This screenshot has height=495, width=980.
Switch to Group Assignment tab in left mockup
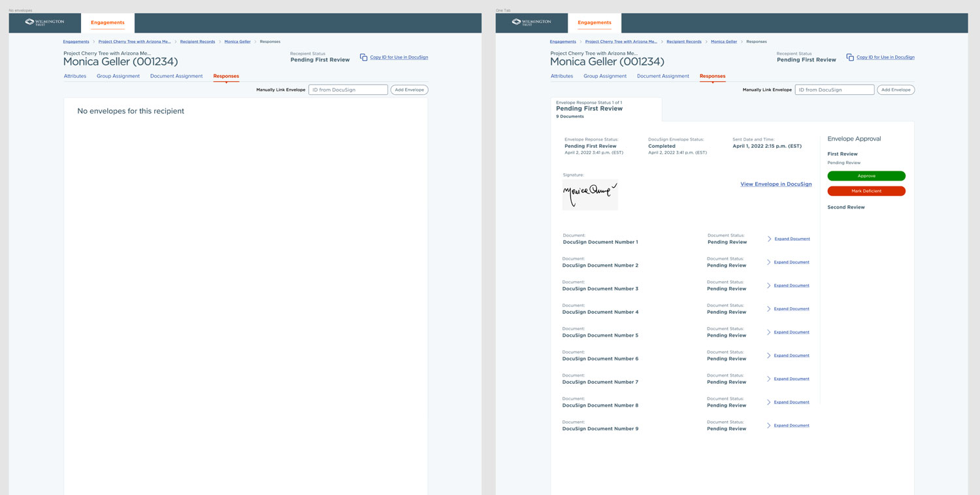pyautogui.click(x=118, y=76)
